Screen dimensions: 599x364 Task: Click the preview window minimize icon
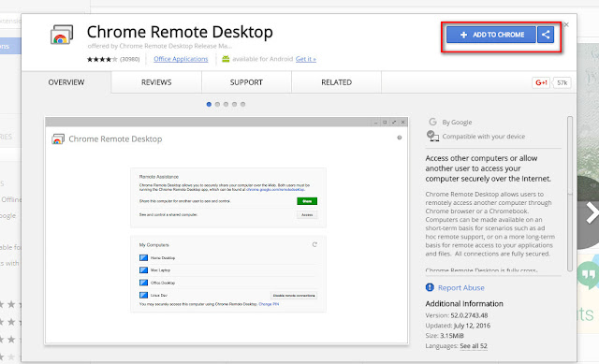375,123
